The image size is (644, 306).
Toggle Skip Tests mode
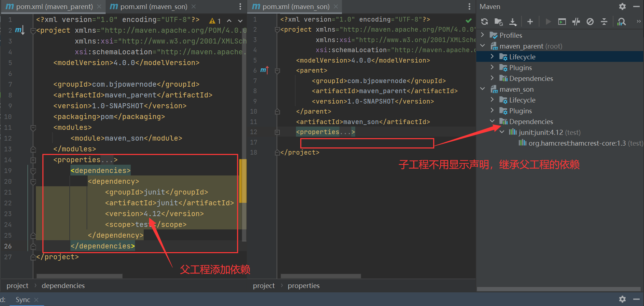point(590,22)
